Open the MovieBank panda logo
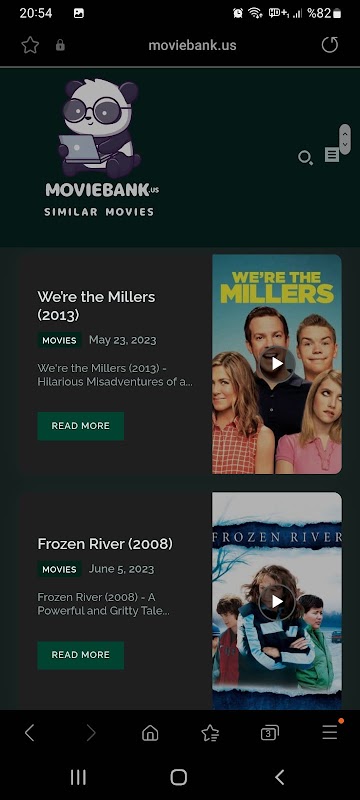 click(102, 148)
